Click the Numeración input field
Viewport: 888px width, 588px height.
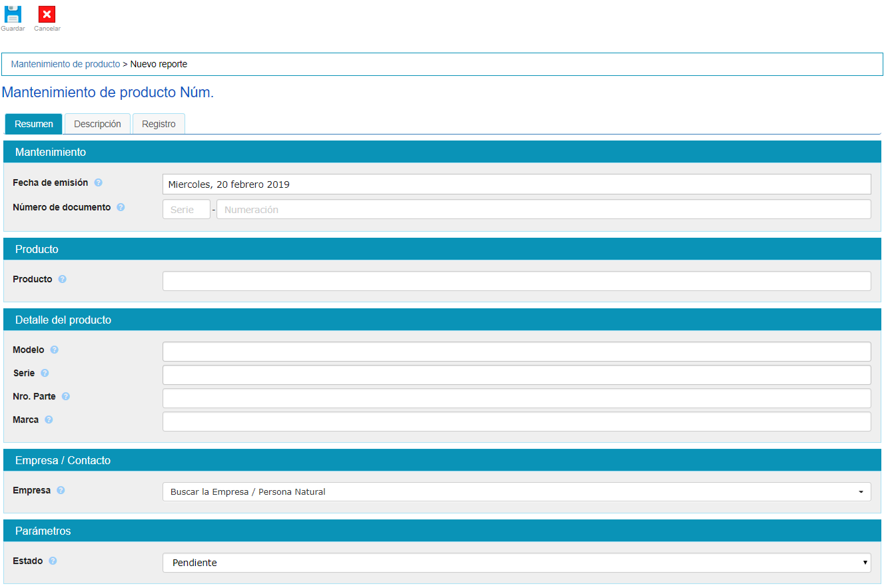[x=543, y=210]
